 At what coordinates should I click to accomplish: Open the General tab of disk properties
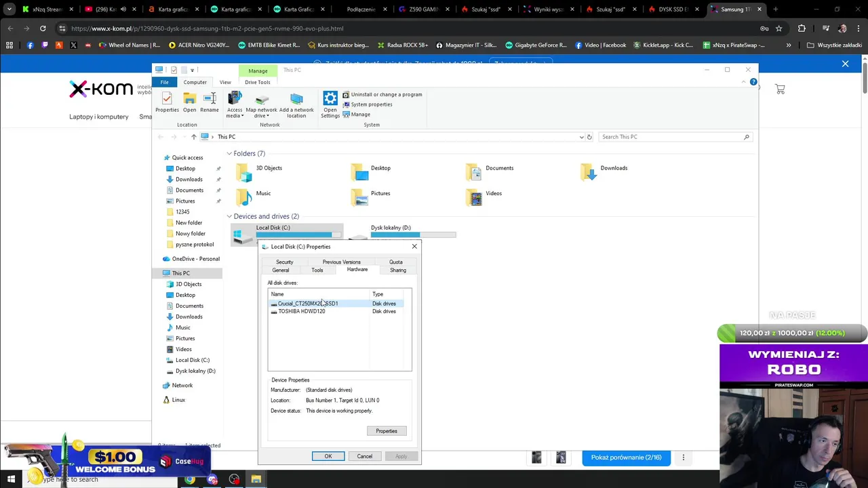point(280,270)
